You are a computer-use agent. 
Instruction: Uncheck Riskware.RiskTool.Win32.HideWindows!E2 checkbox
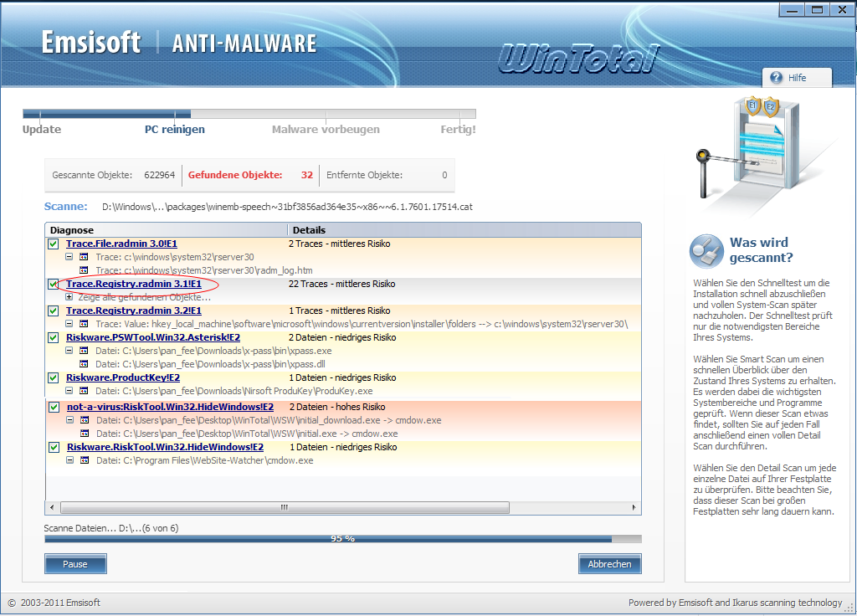(x=54, y=447)
